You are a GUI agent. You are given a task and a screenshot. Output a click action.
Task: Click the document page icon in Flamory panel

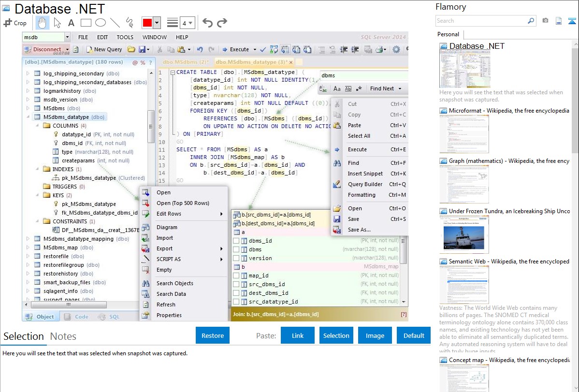click(x=559, y=21)
